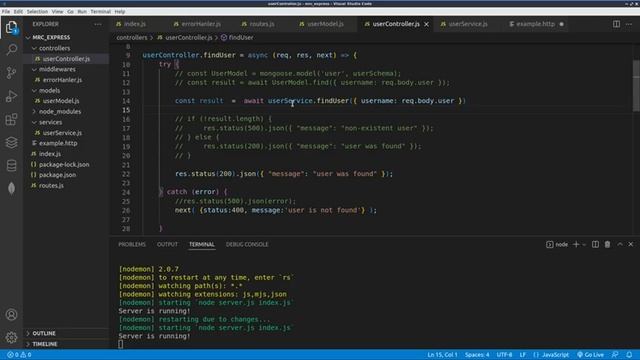Image resolution: width=640 pixels, height=360 pixels.
Task: Switch to the example.http editor tab
Action: (536, 24)
